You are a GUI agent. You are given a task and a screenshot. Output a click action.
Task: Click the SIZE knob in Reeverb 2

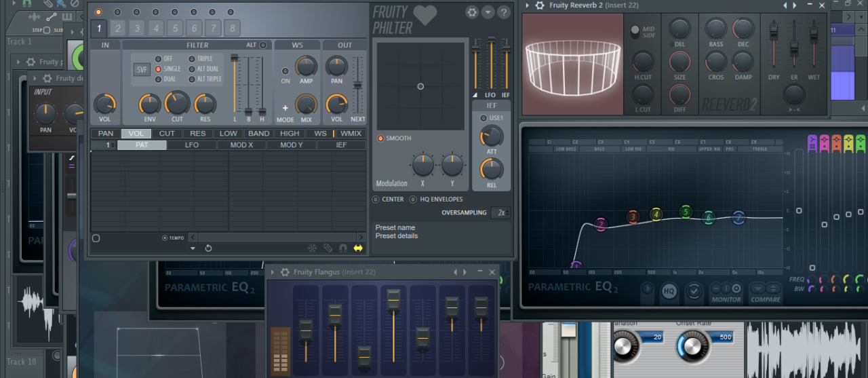pyautogui.click(x=679, y=62)
